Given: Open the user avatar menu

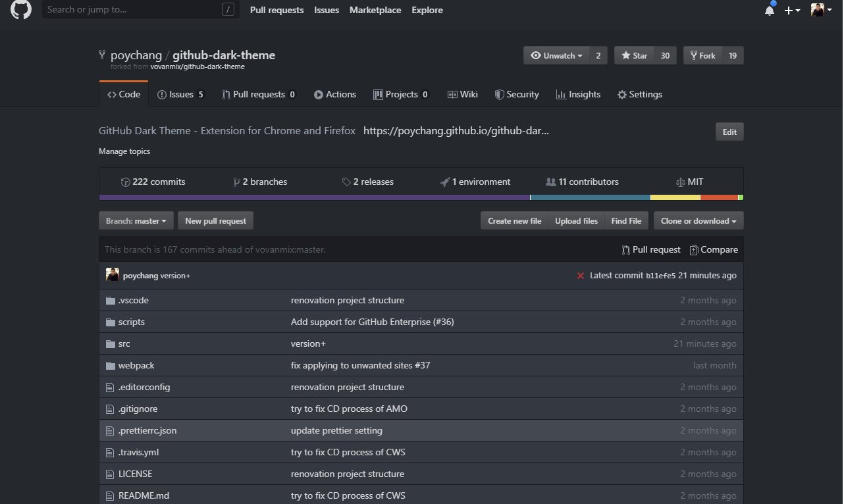Looking at the screenshot, I should tap(821, 10).
